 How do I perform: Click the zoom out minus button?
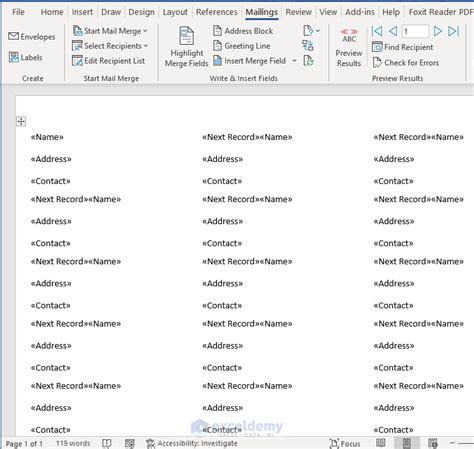coord(452,443)
